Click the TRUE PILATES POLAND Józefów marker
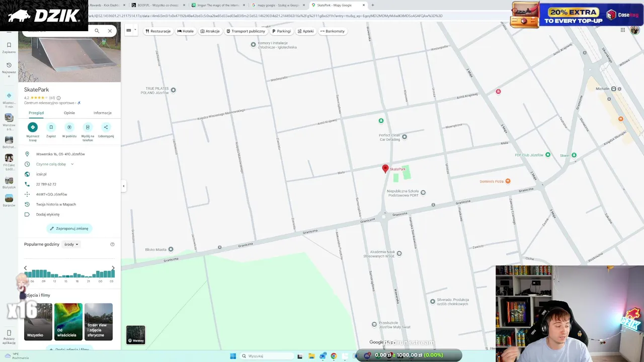This screenshot has height=362, width=644. pos(173,90)
